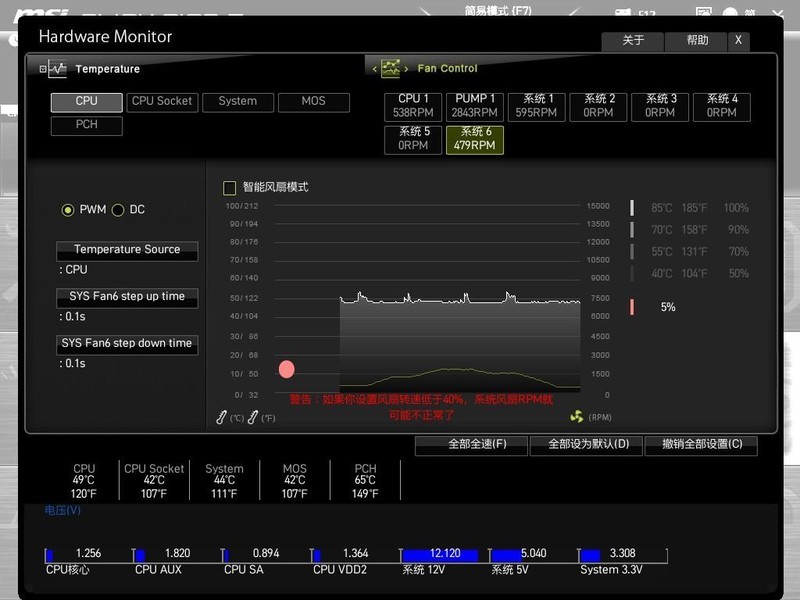
Task: Select the DC radio button
Action: [x=118, y=210]
